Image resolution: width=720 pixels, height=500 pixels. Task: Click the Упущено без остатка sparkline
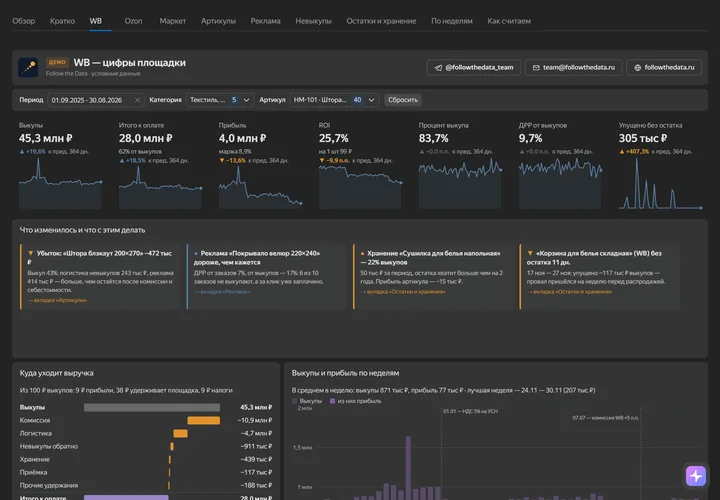(x=660, y=184)
